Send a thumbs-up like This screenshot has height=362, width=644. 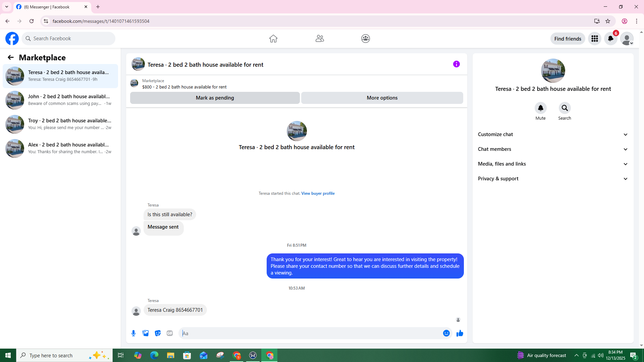[460, 333]
